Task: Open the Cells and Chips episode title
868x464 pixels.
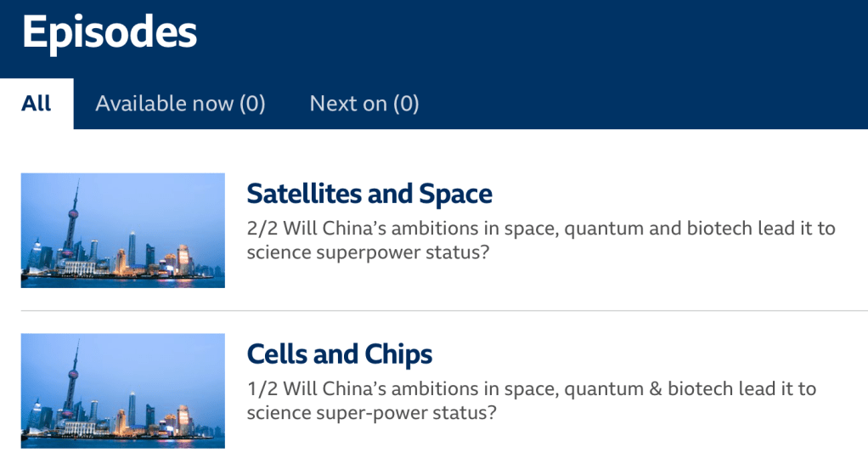Action: coord(340,354)
